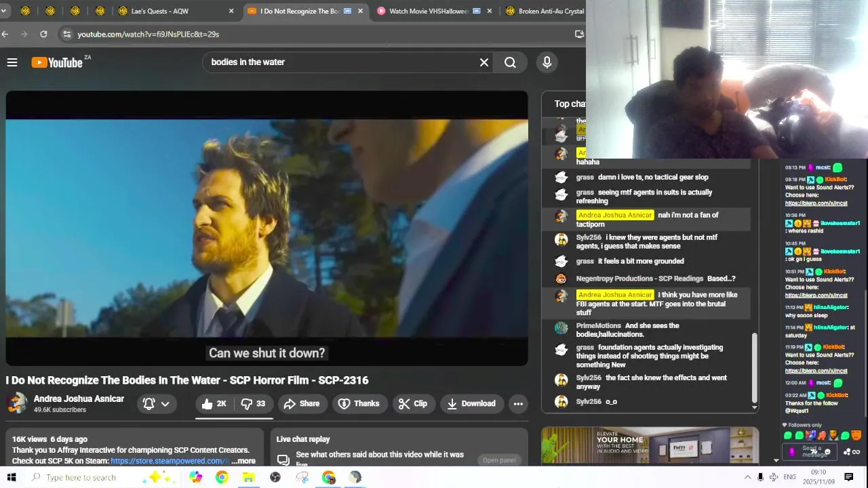This screenshot has width=868, height=488.
Task: Create a Clip from the video
Action: [413, 403]
